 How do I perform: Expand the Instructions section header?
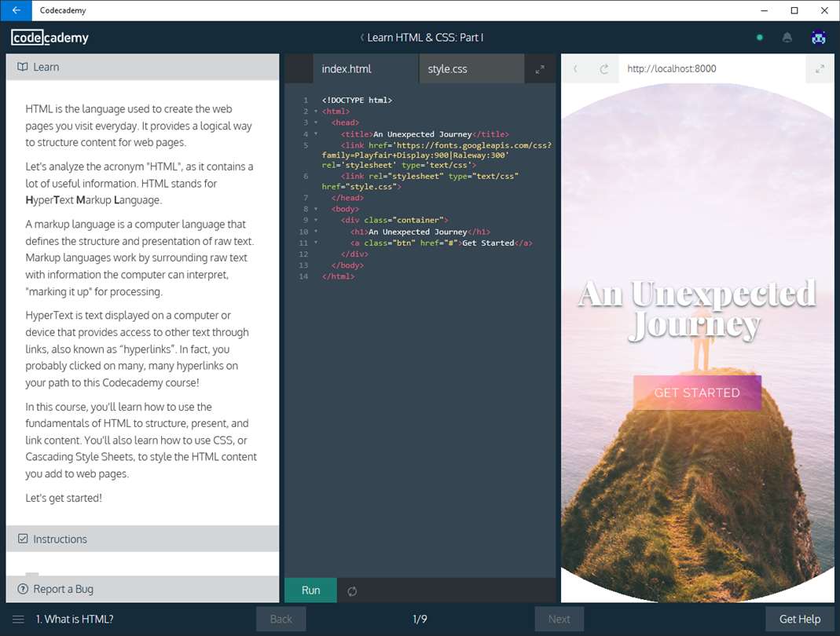(142, 539)
